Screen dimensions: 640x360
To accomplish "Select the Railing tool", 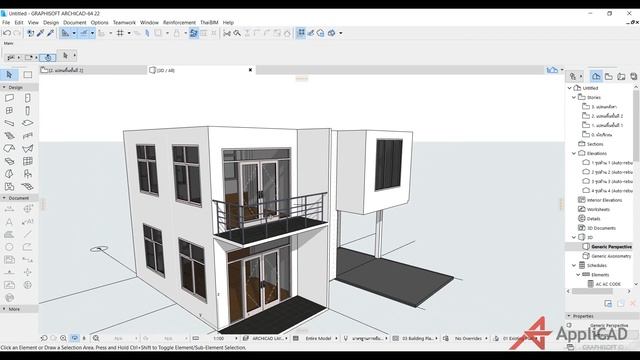I will click(28, 136).
